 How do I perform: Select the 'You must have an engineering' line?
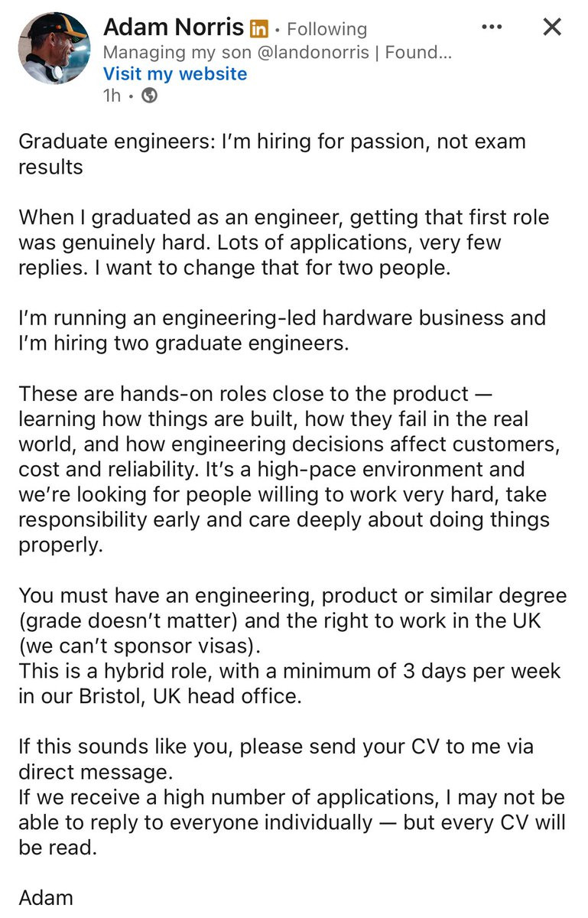[x=293, y=595]
